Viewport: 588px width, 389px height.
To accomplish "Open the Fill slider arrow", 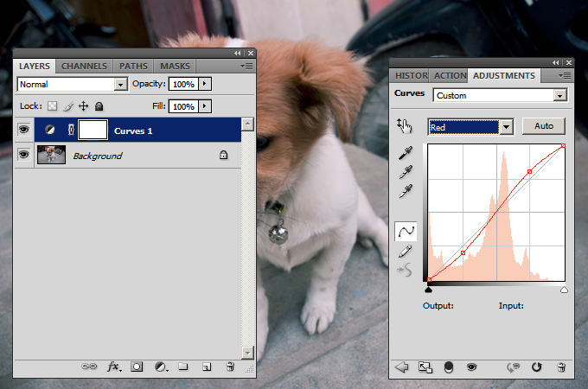I will click(205, 106).
